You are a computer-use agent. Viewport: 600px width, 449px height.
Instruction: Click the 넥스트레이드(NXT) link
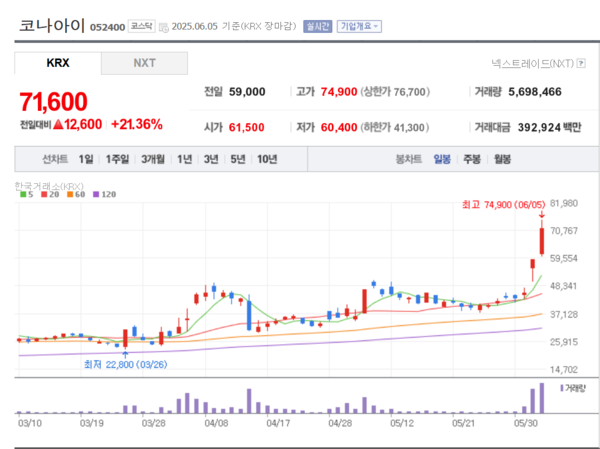[533, 63]
